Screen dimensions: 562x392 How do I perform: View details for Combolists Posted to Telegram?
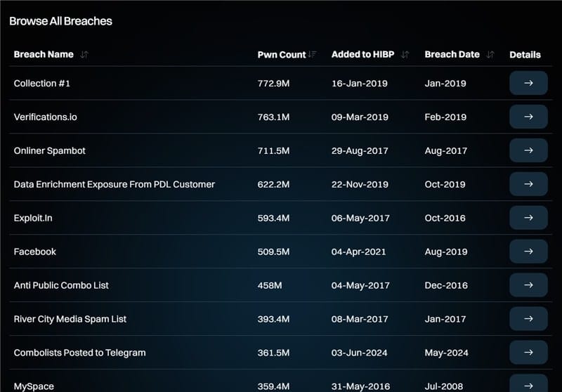click(528, 353)
